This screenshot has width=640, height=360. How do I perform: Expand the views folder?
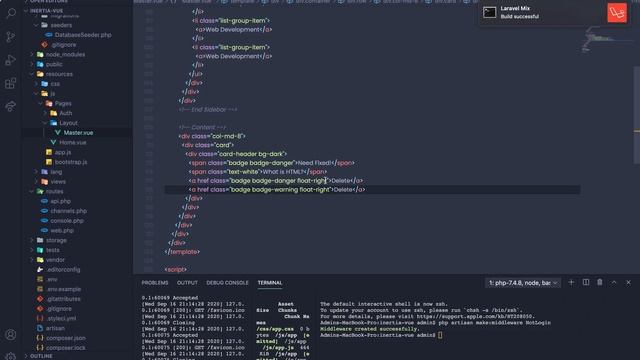(x=58, y=182)
